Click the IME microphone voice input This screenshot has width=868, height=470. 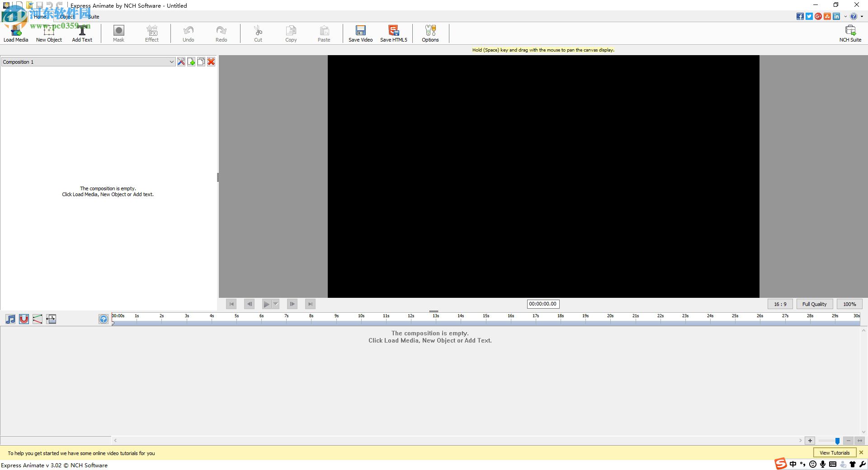point(823,464)
